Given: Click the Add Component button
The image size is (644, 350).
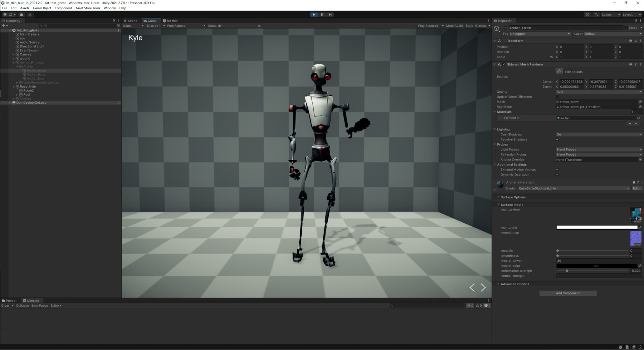Looking at the screenshot, I should pyautogui.click(x=568, y=293).
